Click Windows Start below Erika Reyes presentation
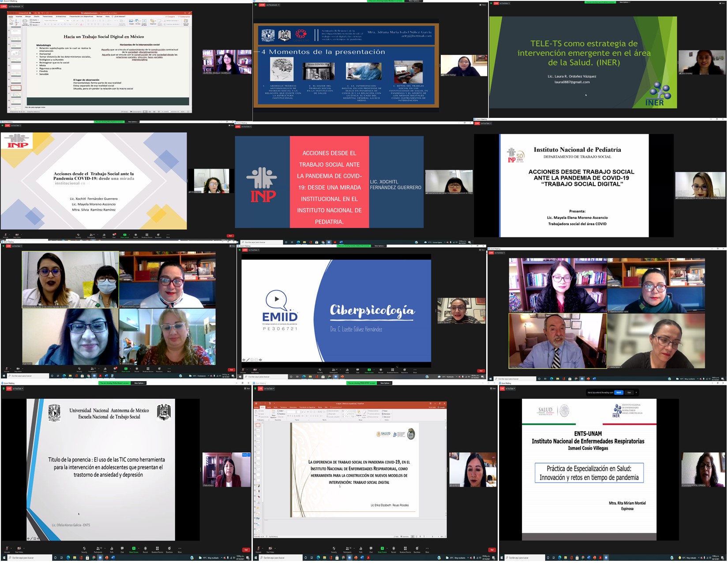This screenshot has width=728, height=563. (255, 558)
